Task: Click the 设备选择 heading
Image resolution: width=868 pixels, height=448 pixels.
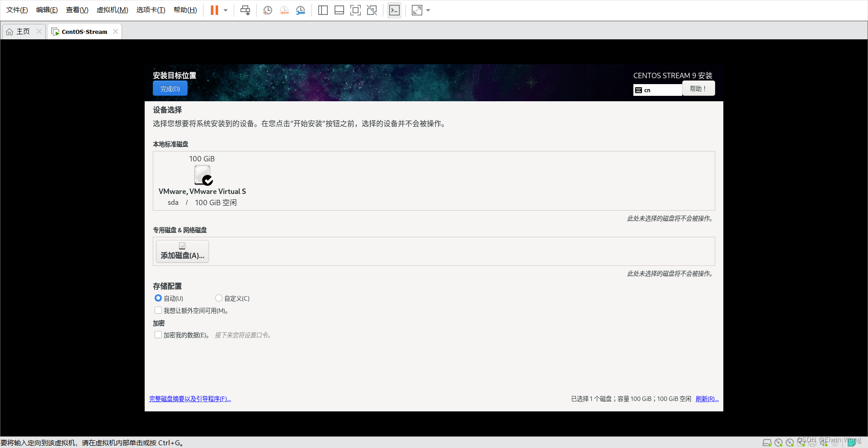Action: (167, 110)
